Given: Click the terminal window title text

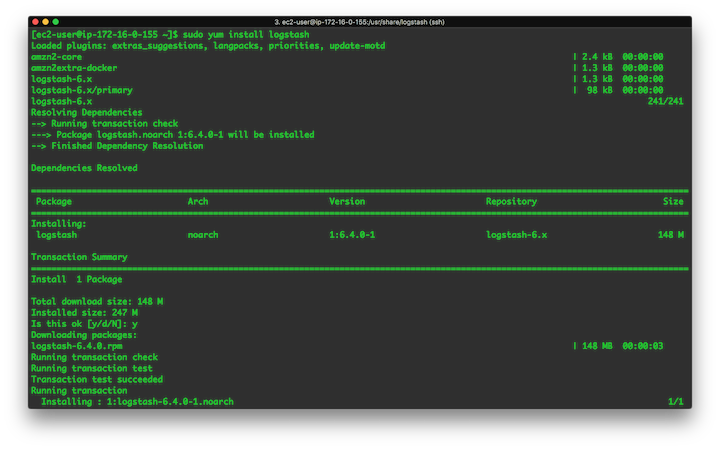Looking at the screenshot, I should coord(360,22).
